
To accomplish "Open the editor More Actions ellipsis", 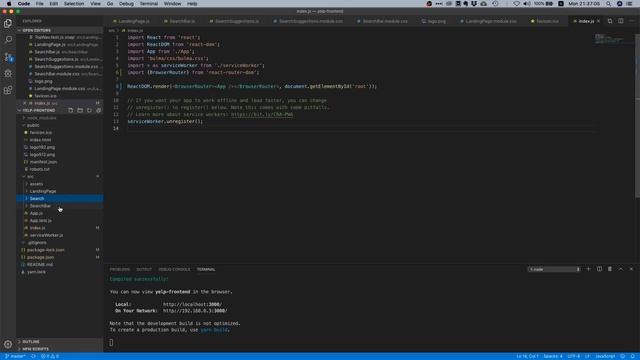I will pyautogui.click(x=631, y=21).
